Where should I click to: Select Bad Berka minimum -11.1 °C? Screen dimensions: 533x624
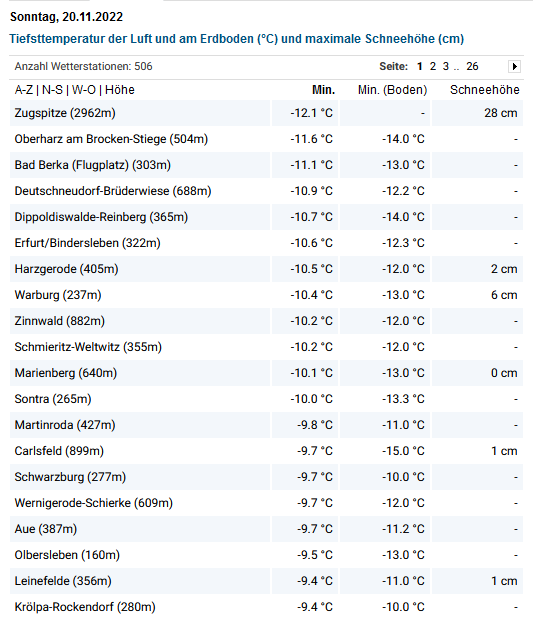tap(311, 165)
